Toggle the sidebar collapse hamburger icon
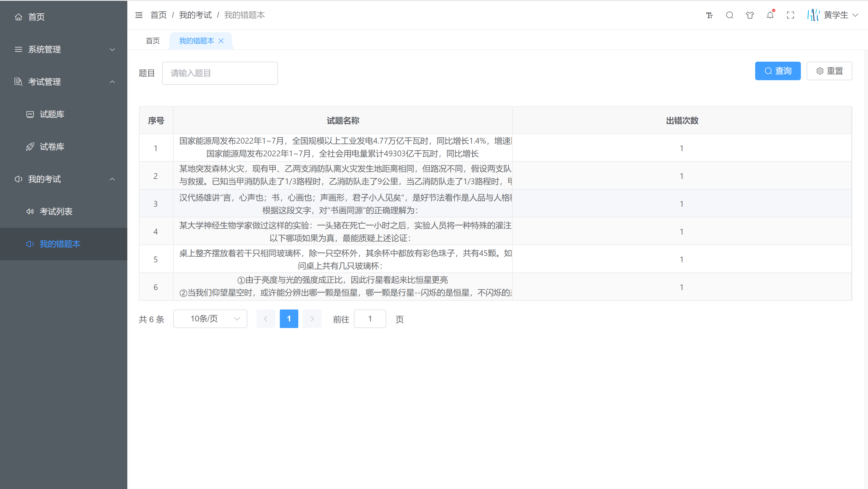The image size is (868, 489). (x=139, y=15)
